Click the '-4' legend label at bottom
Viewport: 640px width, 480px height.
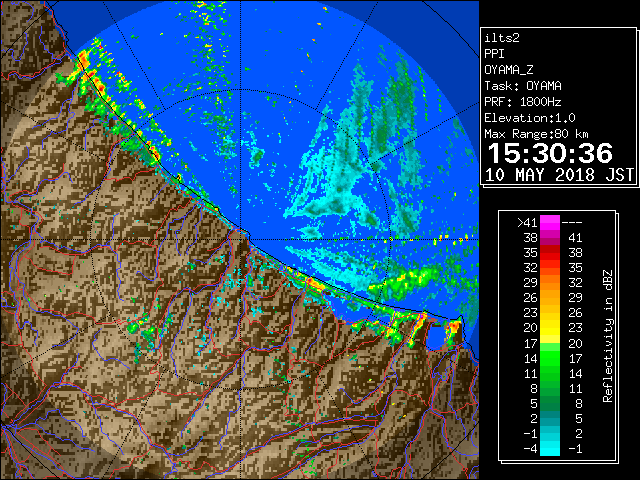[x=530, y=448]
